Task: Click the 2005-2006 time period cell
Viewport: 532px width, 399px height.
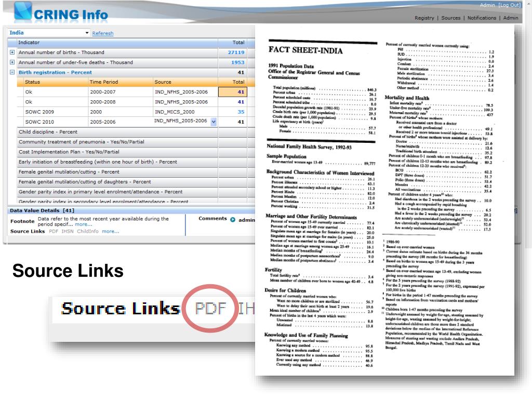Action: (x=120, y=122)
